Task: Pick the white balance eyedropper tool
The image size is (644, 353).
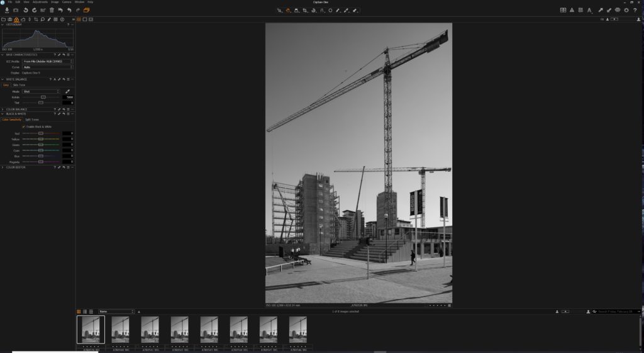Action: pos(67,91)
